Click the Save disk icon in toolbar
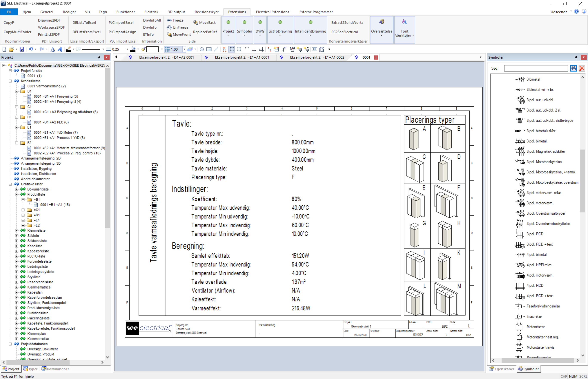Viewport: 588px width, 379px height. 22,49
